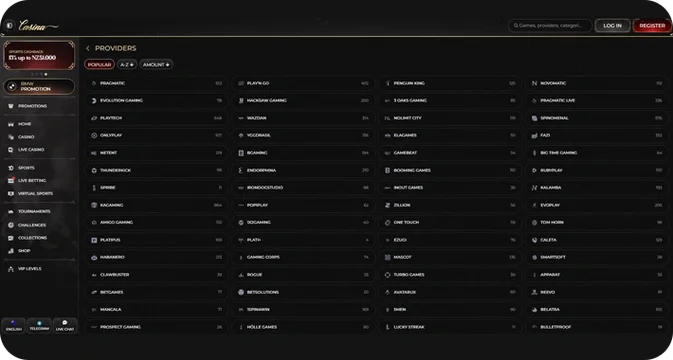
Task: Click the text 'Lucky Streak'
Action: (x=409, y=327)
